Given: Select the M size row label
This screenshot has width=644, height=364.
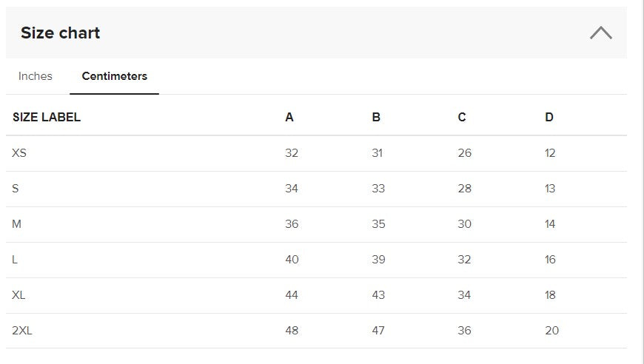Looking at the screenshot, I should click(x=17, y=224).
